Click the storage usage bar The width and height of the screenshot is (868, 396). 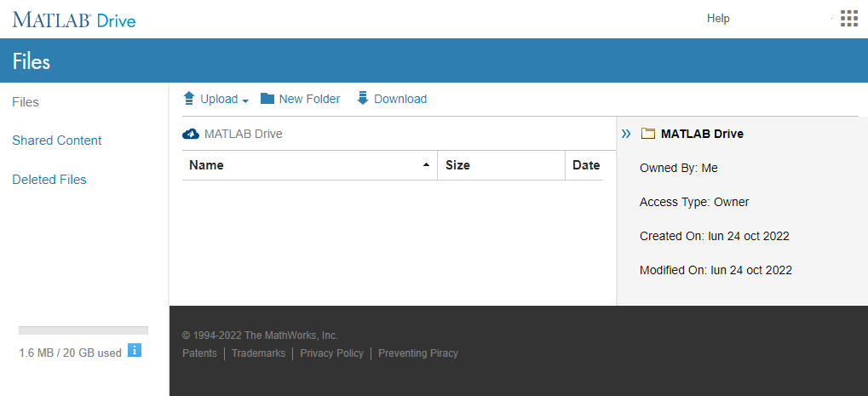coord(83,330)
